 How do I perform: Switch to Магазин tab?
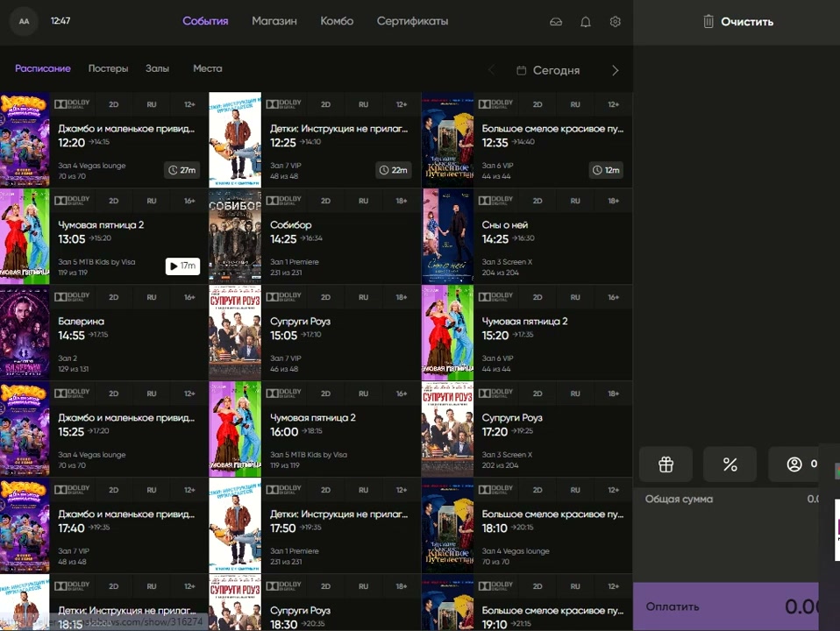[x=274, y=21]
